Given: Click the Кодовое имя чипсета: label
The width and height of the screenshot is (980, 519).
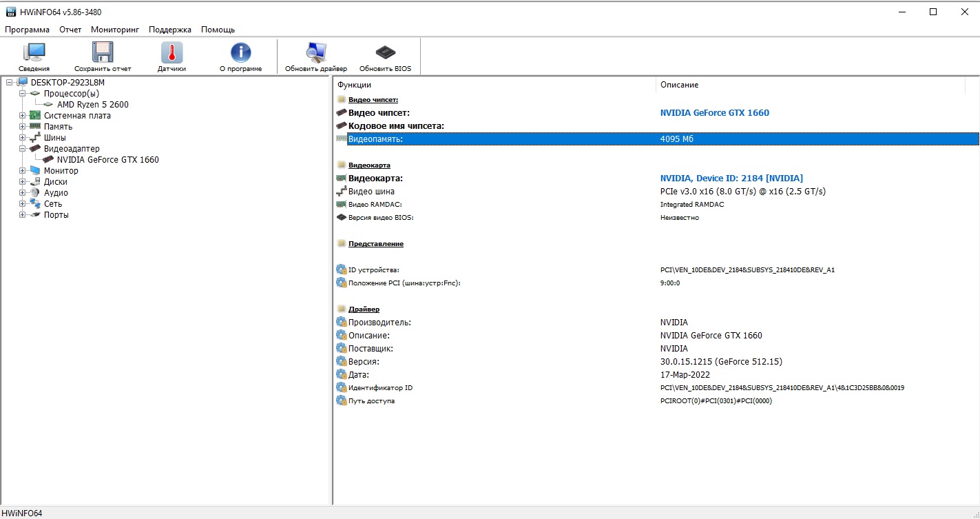Looking at the screenshot, I should [x=396, y=125].
